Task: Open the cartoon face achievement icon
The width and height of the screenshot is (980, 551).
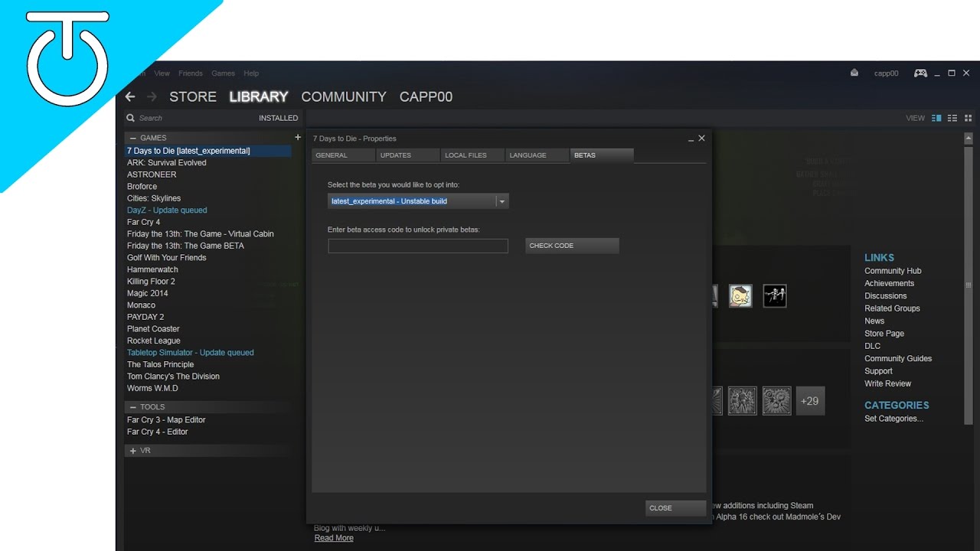Action: click(740, 295)
